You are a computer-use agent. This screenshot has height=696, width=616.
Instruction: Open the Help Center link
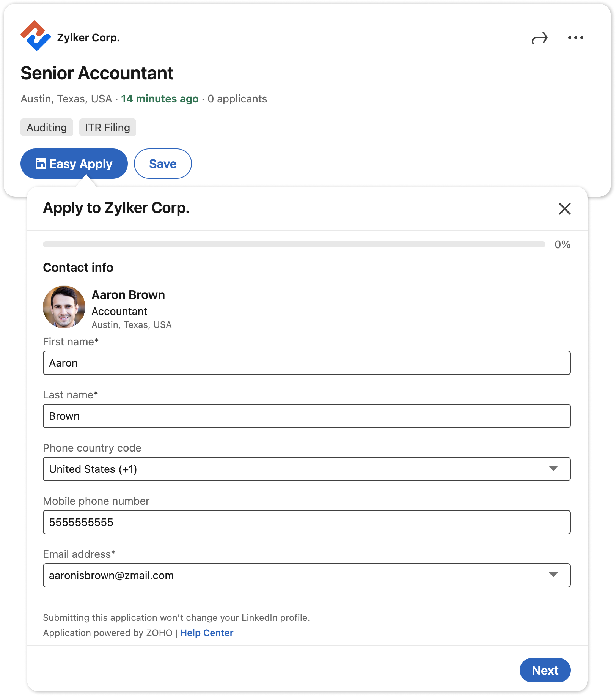point(207,633)
